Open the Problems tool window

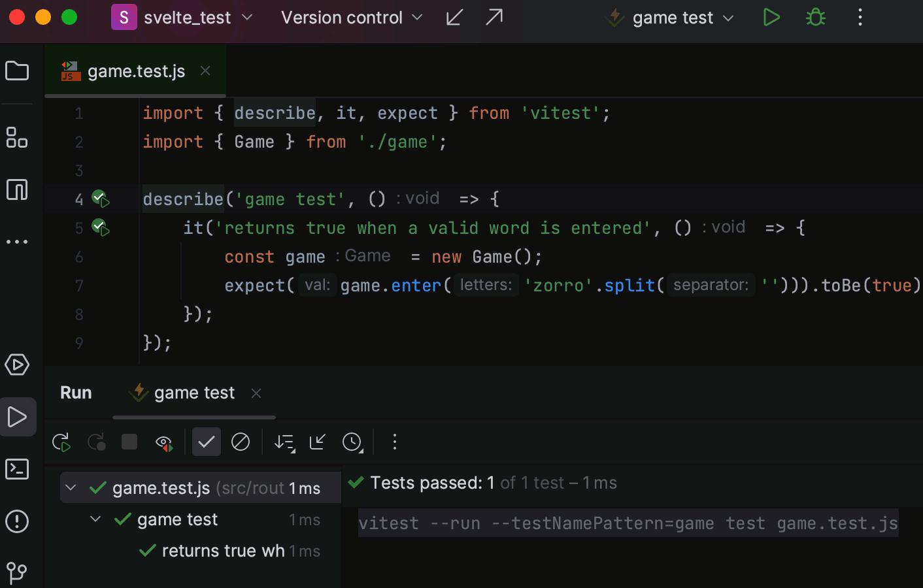(x=18, y=521)
